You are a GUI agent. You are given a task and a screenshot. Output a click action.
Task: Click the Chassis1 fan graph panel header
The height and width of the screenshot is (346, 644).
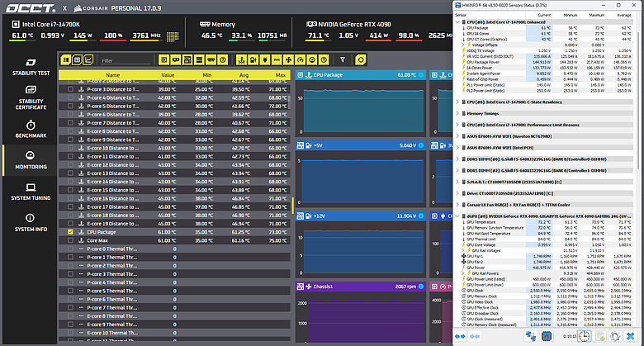tap(361, 287)
